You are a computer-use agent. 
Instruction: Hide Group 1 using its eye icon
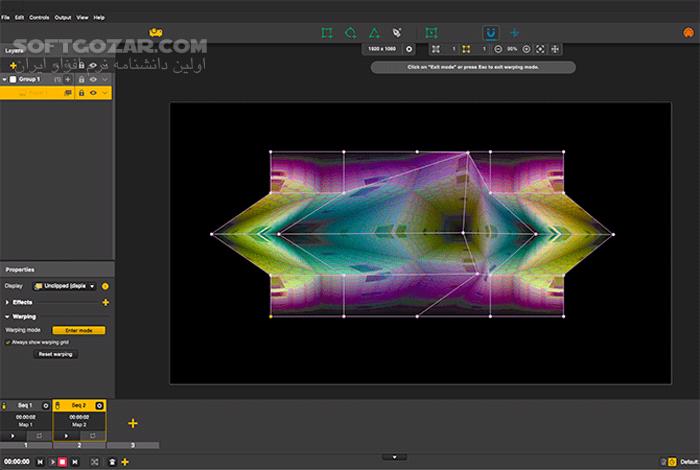[x=94, y=78]
